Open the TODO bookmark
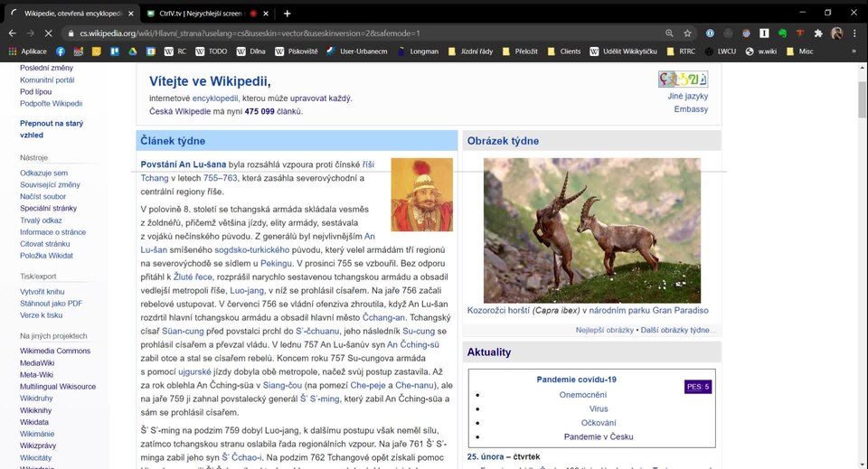 [x=211, y=52]
